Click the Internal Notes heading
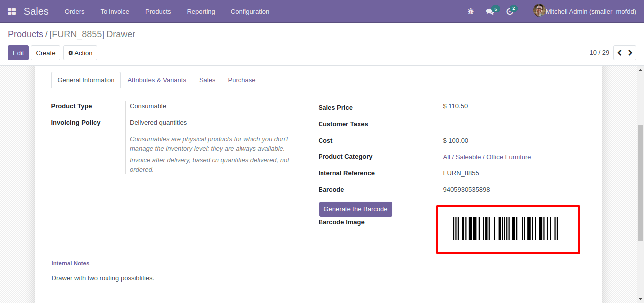This screenshot has width=644, height=303. [70, 263]
